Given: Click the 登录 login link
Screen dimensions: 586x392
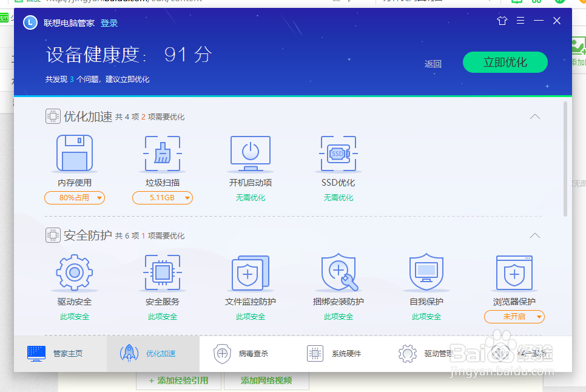Looking at the screenshot, I should point(109,23).
